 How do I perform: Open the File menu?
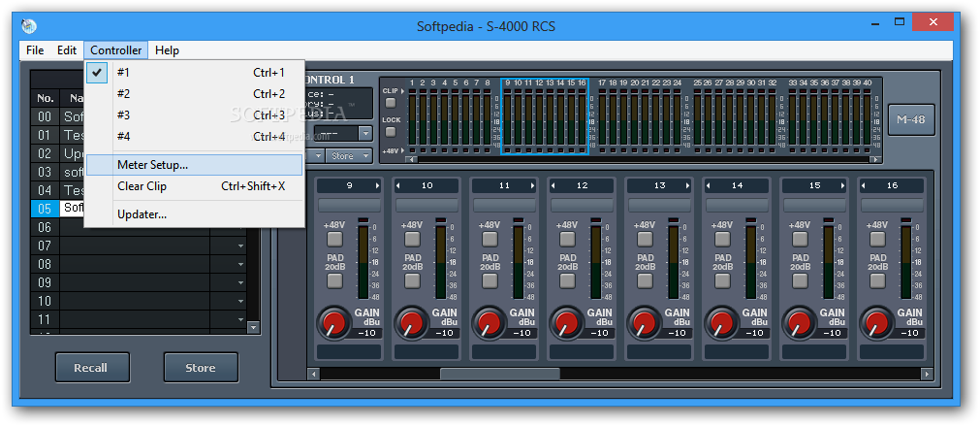pyautogui.click(x=35, y=50)
